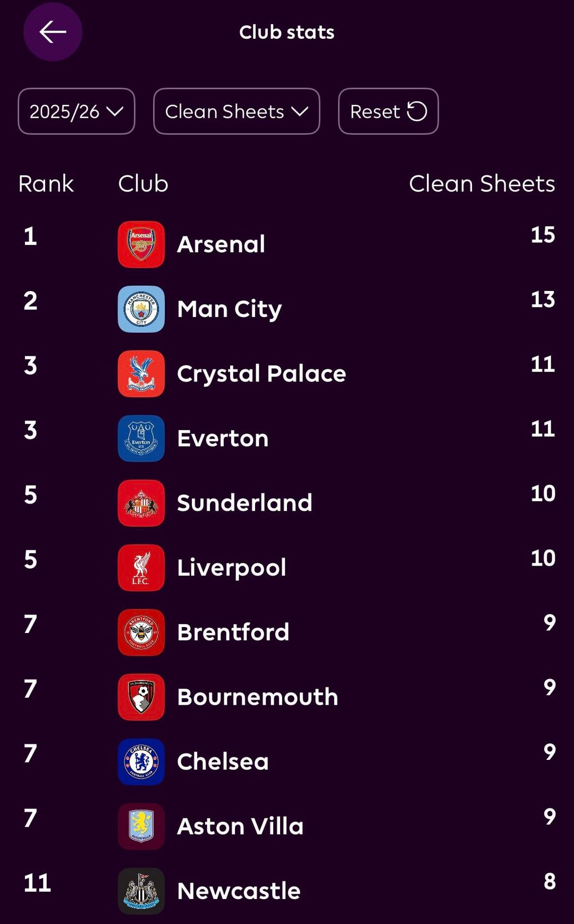The image size is (574, 924).
Task: Open Newcastle's club name entry
Action: (x=239, y=891)
